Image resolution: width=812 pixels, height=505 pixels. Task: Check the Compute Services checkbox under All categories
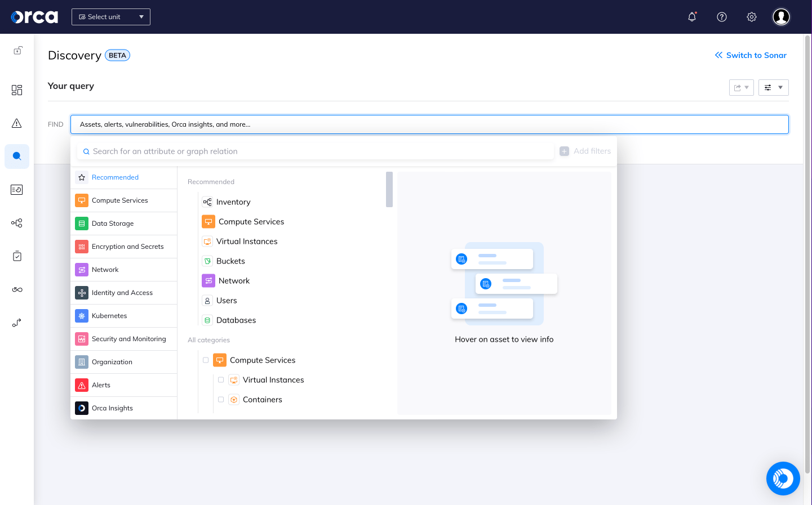[x=206, y=360]
